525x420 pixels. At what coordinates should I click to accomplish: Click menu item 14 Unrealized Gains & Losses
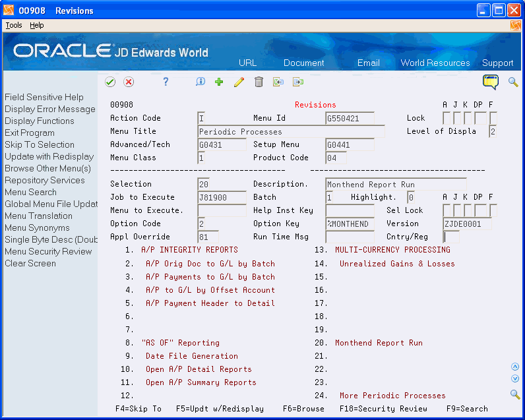pos(397,264)
